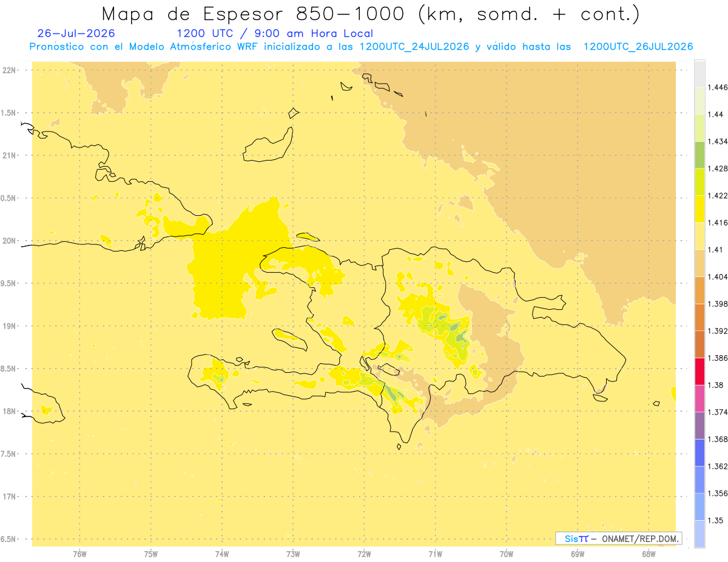Click the latitude label '21N'

[x=9, y=155]
